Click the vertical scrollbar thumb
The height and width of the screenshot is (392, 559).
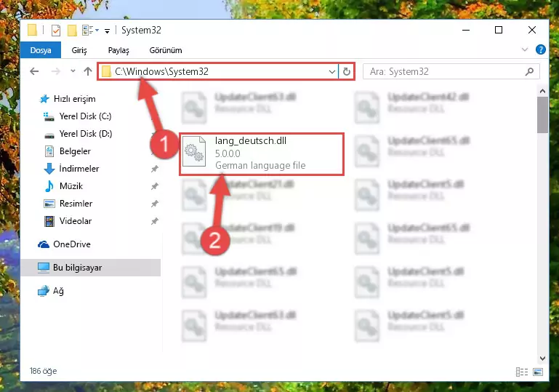pyautogui.click(x=542, y=115)
